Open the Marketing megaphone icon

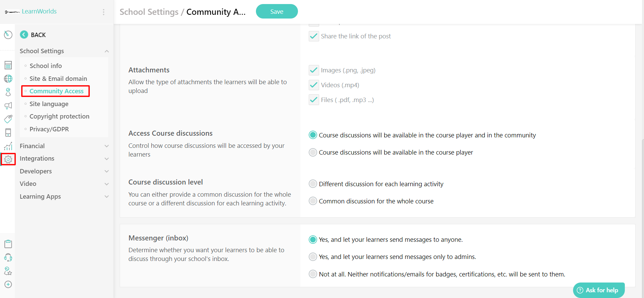click(8, 105)
